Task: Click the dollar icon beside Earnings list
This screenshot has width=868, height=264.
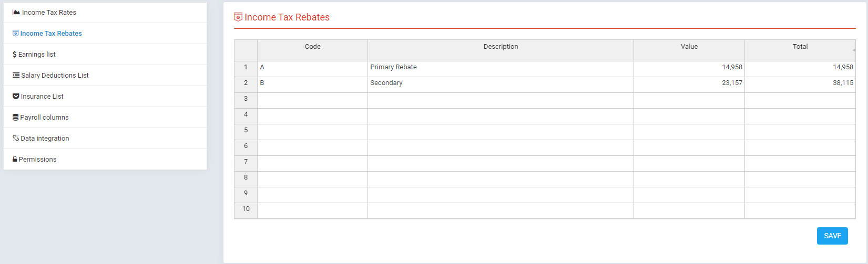Action: [15, 55]
